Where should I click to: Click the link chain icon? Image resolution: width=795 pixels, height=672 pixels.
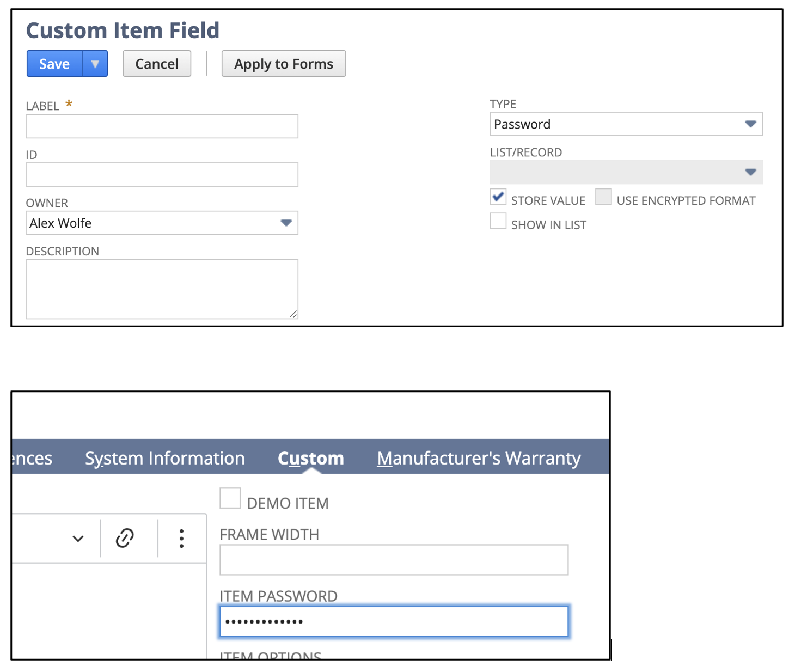[x=125, y=538]
